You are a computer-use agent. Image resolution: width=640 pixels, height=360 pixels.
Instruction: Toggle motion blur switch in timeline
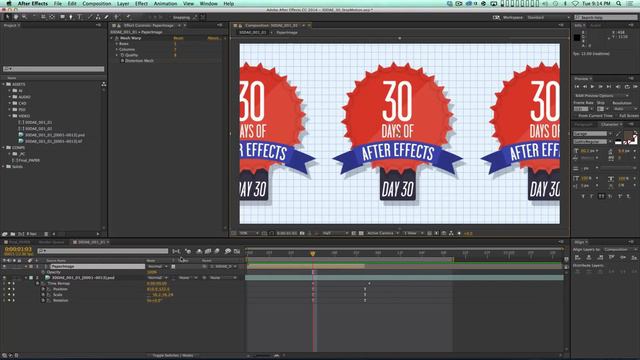pyautogui.click(x=217, y=251)
